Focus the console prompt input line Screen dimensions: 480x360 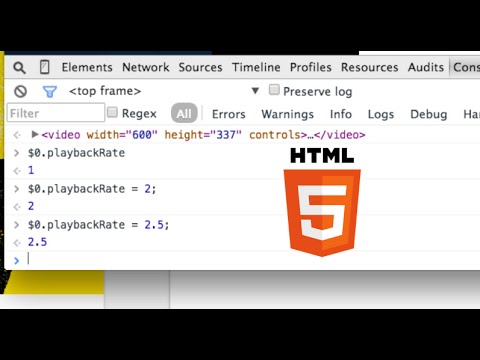pyautogui.click(x=242, y=260)
